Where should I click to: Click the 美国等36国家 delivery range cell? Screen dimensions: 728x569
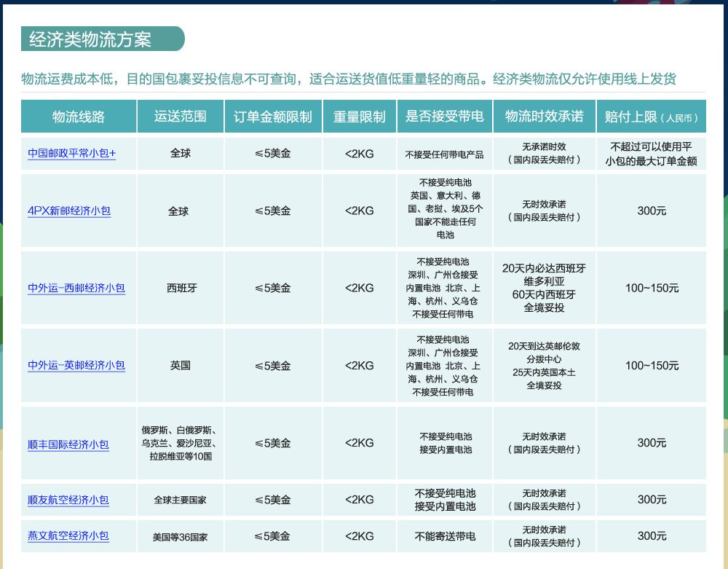(180, 536)
